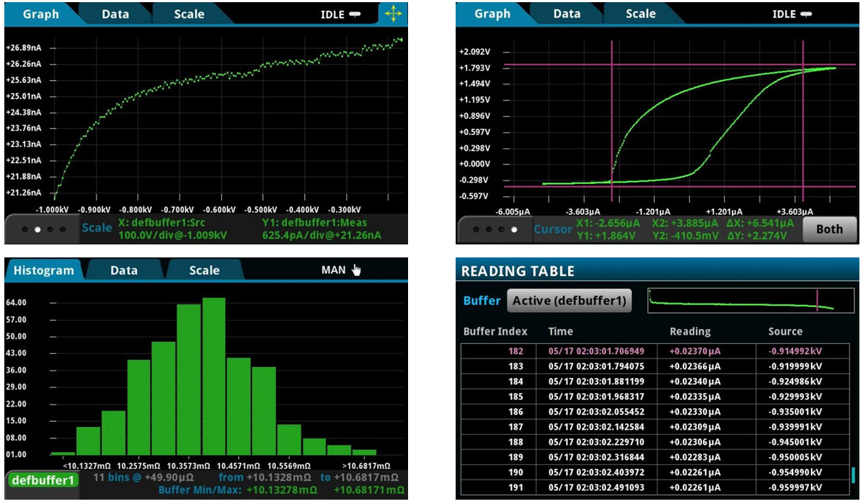The height and width of the screenshot is (504, 863).
Task: Open Data tab on the cursor screen
Action: click(x=567, y=14)
